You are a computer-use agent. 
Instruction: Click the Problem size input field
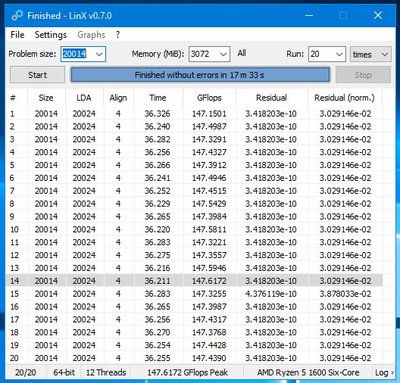[78, 54]
